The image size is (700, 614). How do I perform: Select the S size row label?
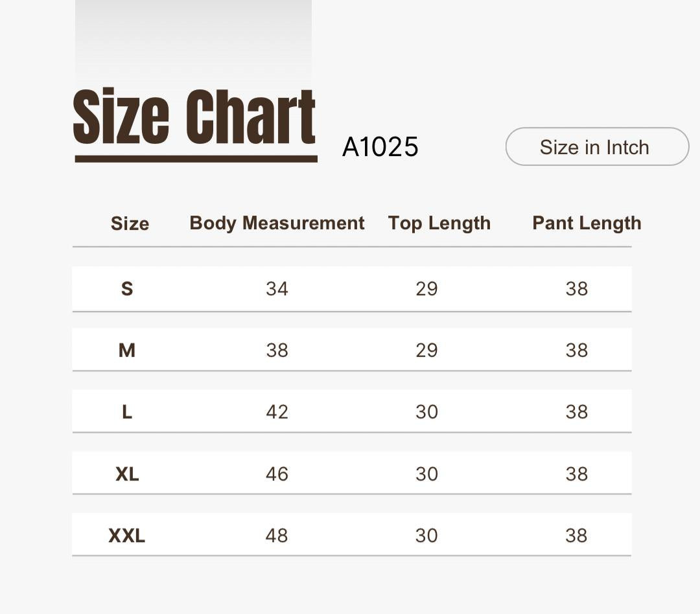(x=127, y=289)
